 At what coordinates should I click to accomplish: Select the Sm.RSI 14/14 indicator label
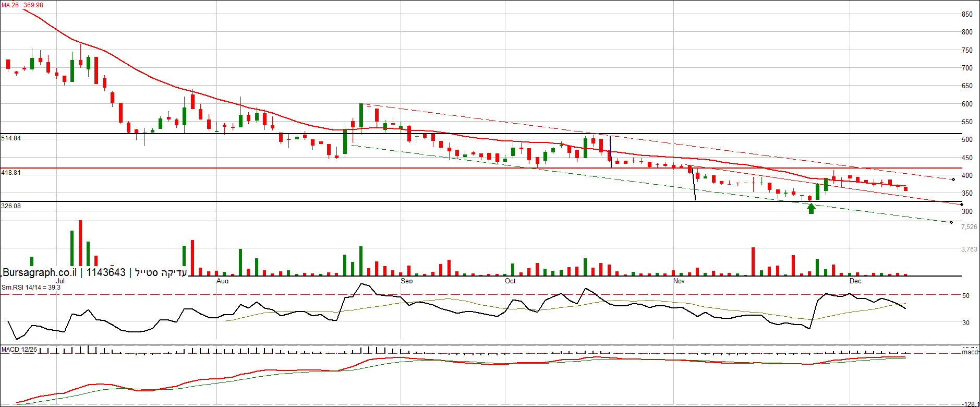(31, 288)
